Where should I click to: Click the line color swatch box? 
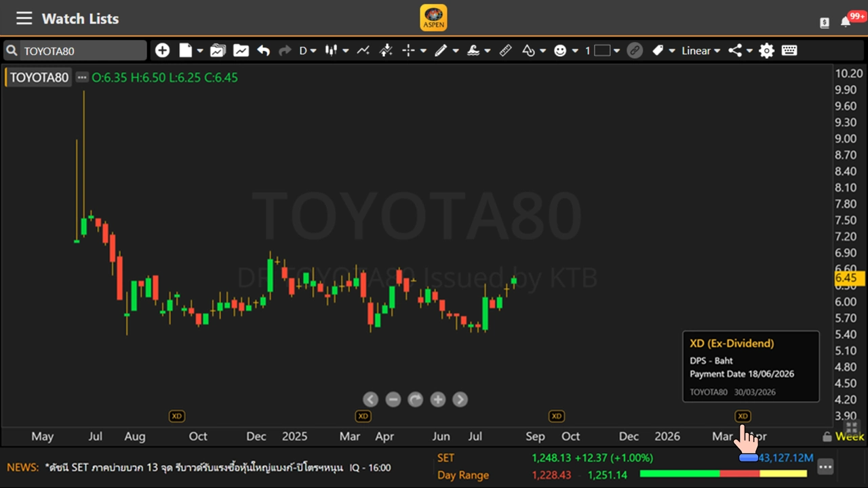pyautogui.click(x=602, y=50)
